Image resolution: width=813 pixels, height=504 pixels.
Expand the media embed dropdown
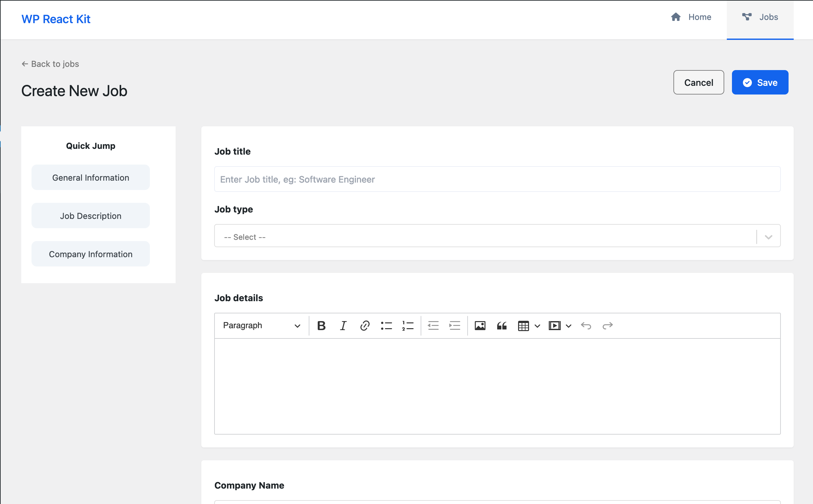568,326
